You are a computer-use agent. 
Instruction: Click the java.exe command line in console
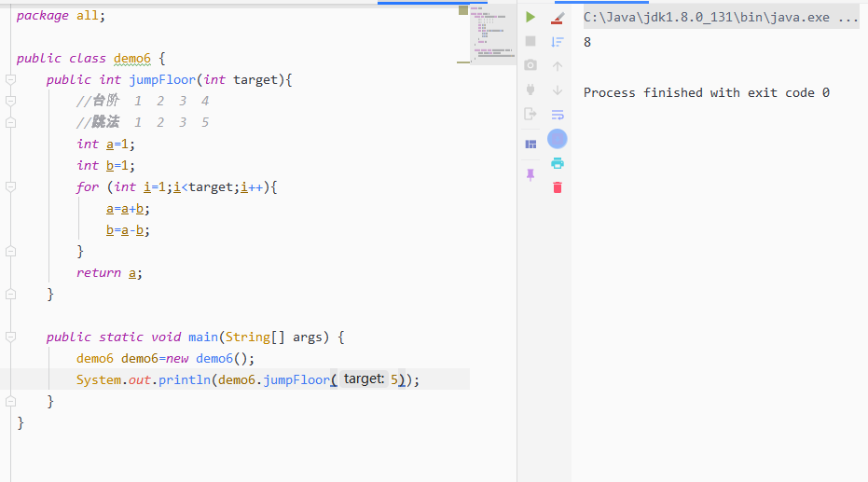click(x=720, y=17)
